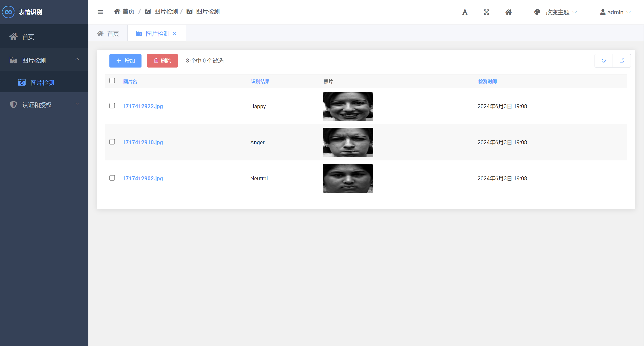644x346 pixels.
Task: Click the font size icon in top bar
Action: coord(465,12)
